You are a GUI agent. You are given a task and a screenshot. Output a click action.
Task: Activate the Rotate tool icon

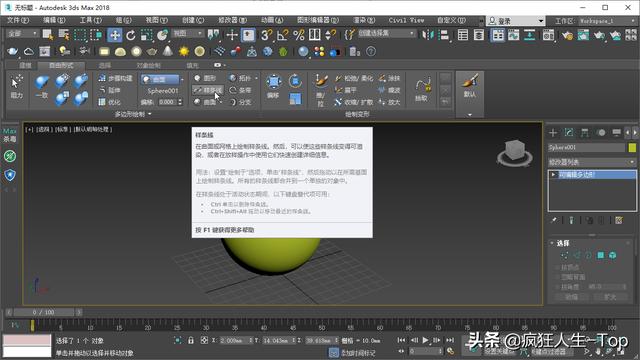(131, 36)
